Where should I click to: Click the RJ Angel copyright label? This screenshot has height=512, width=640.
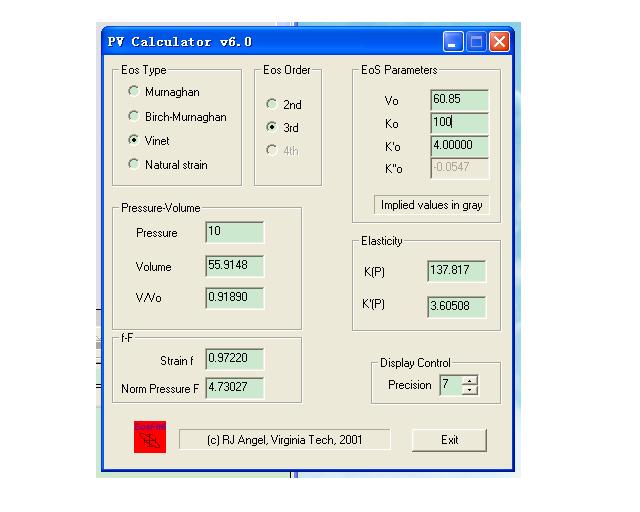(284, 440)
